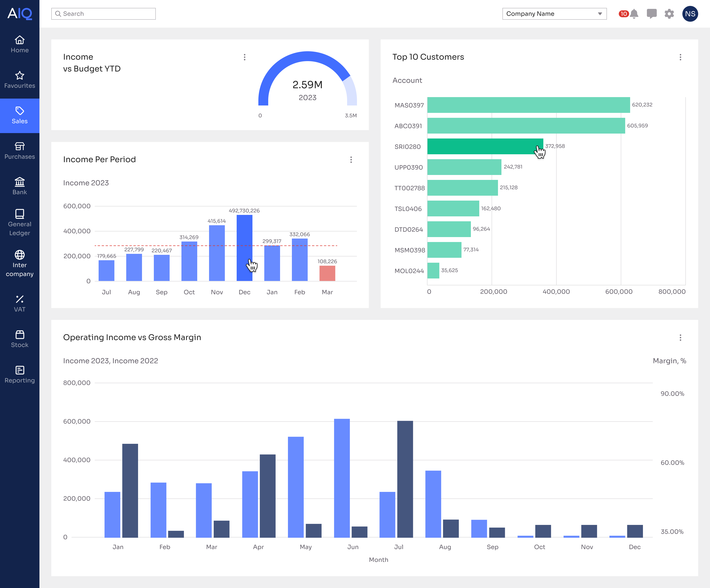Expand the Company Name dropdown
This screenshot has width=710, height=588.
[x=554, y=14]
